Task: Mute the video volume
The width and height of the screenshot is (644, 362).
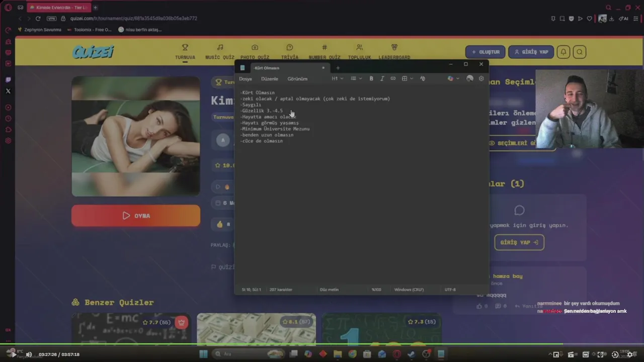Action: pyautogui.click(x=29, y=354)
